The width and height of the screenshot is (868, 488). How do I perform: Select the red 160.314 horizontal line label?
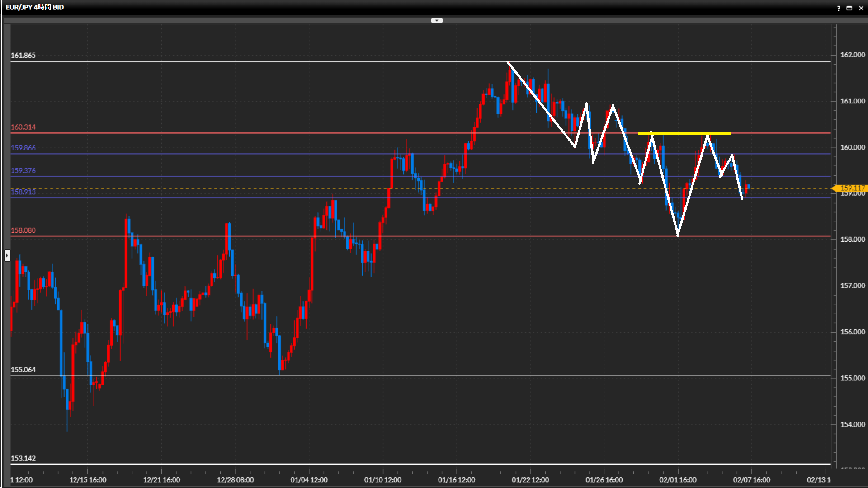(23, 127)
